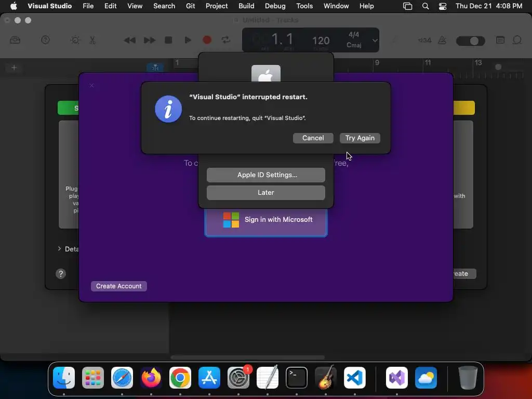Viewport: 532px width, 399px height.
Task: Toggle the metronome icon
Action: pyautogui.click(x=442, y=41)
